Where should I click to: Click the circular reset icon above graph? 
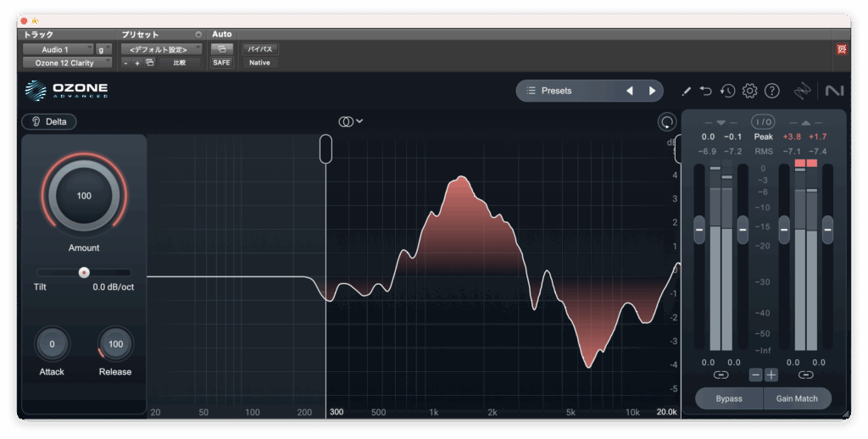point(667,122)
